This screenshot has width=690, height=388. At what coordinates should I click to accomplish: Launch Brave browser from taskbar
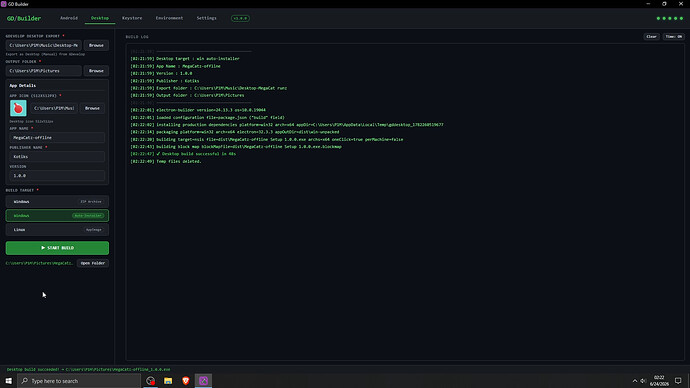coord(186,381)
